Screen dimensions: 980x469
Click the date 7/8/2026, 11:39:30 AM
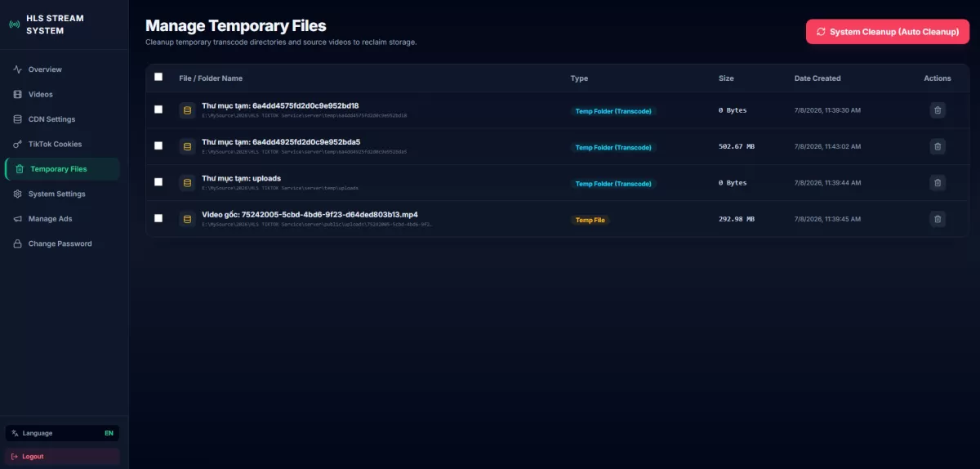827,110
